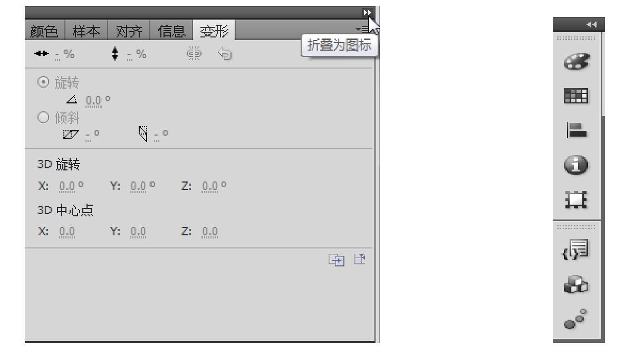Switch to the 对齐 tab
The width and height of the screenshot is (644, 354).
click(x=128, y=31)
